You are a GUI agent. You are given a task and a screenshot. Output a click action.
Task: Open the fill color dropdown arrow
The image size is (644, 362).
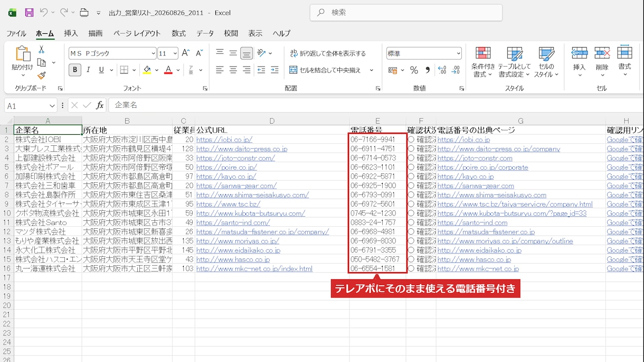(x=156, y=70)
